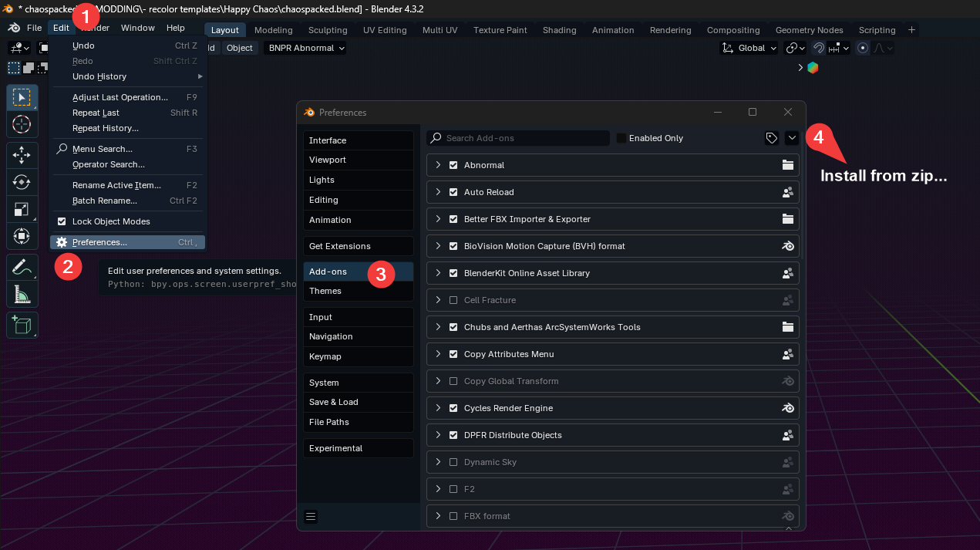This screenshot has width=980, height=550.
Task: Open the Themes preferences section
Action: point(359,291)
